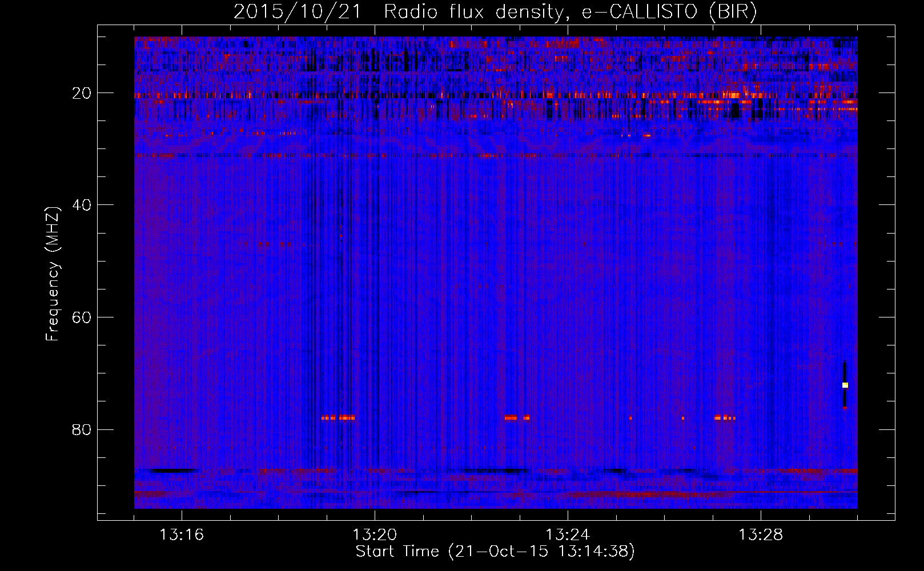
Task: Click the "Frequency (MHZ)" axis title
Action: coord(53,274)
